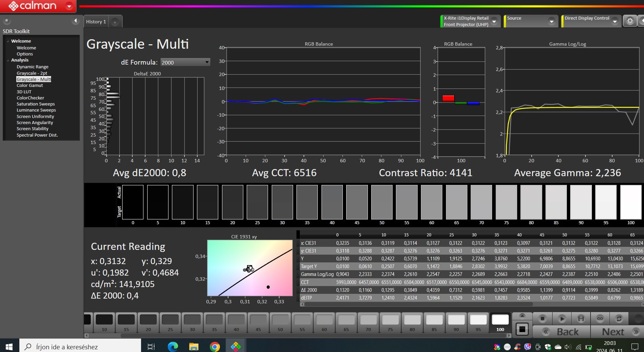
Task: Open settings with the gear icon
Action: click(x=630, y=21)
